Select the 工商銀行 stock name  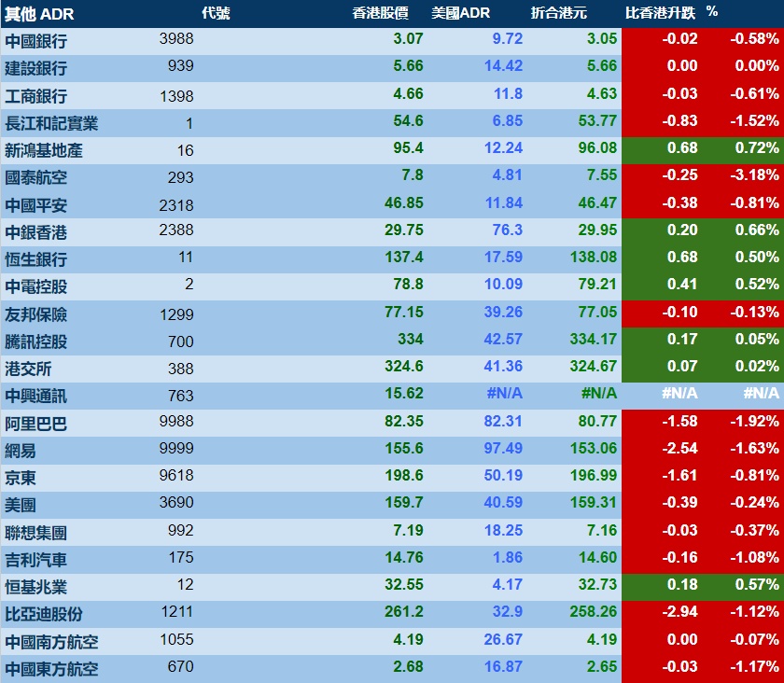point(36,96)
